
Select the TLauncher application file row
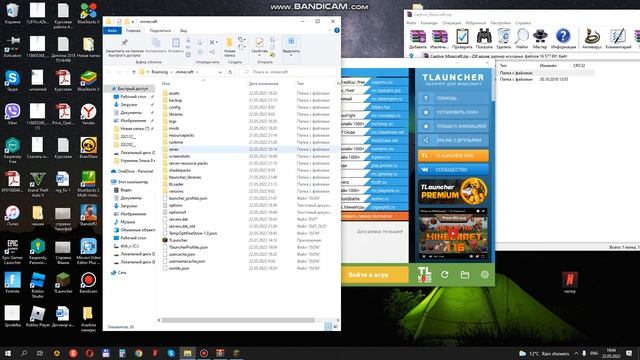coord(250,240)
